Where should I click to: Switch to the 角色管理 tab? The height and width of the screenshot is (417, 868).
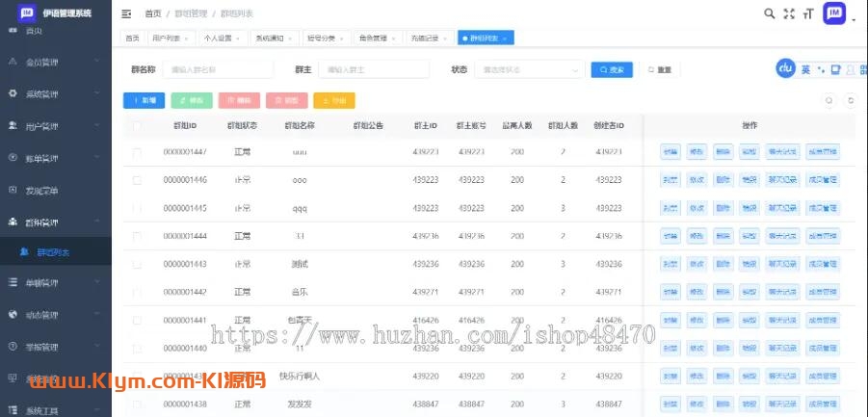[379, 39]
